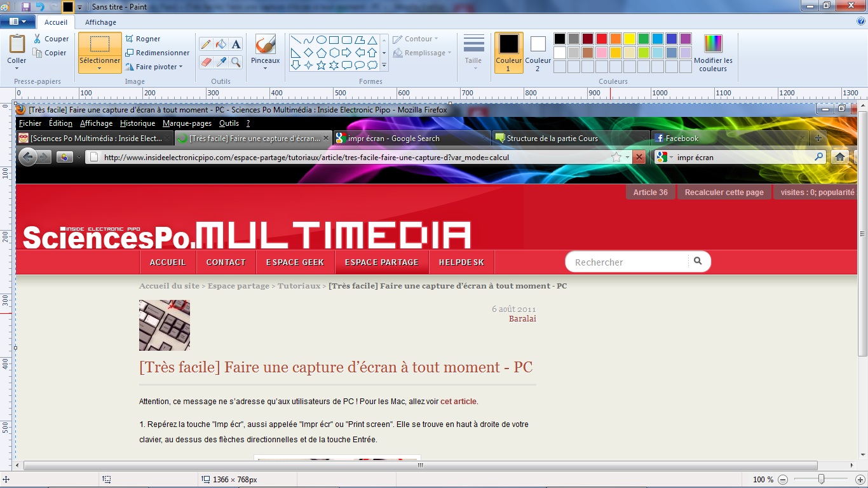Choose the Eraser tool

point(206,62)
